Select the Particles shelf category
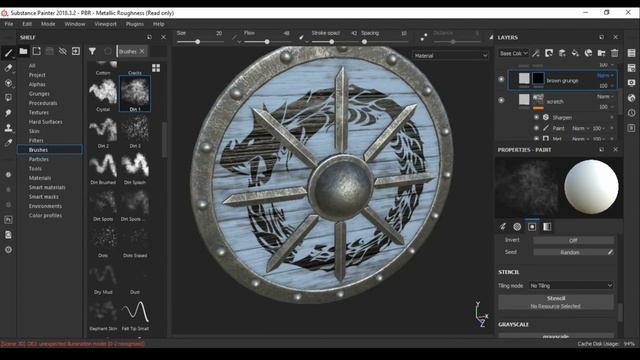The width and height of the screenshot is (640, 360). coord(39,159)
